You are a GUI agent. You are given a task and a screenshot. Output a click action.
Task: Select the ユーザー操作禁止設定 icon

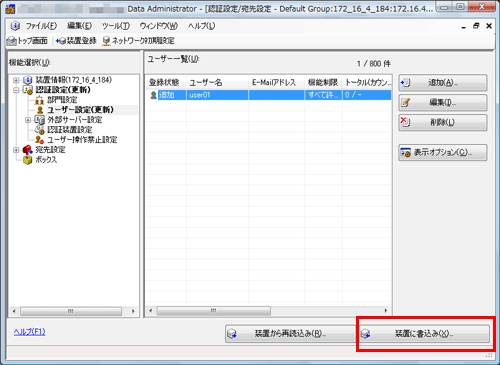pyautogui.click(x=39, y=140)
